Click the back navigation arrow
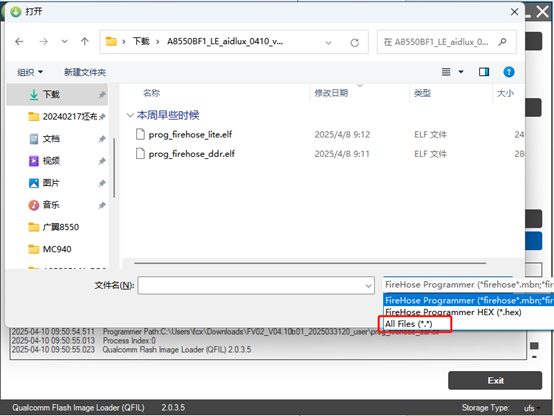Viewport: 554px width, 416px height. click(19, 42)
